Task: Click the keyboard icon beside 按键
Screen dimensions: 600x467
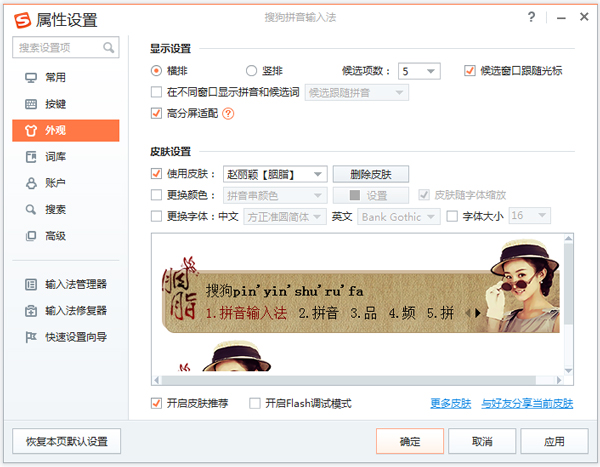Action: coord(31,104)
